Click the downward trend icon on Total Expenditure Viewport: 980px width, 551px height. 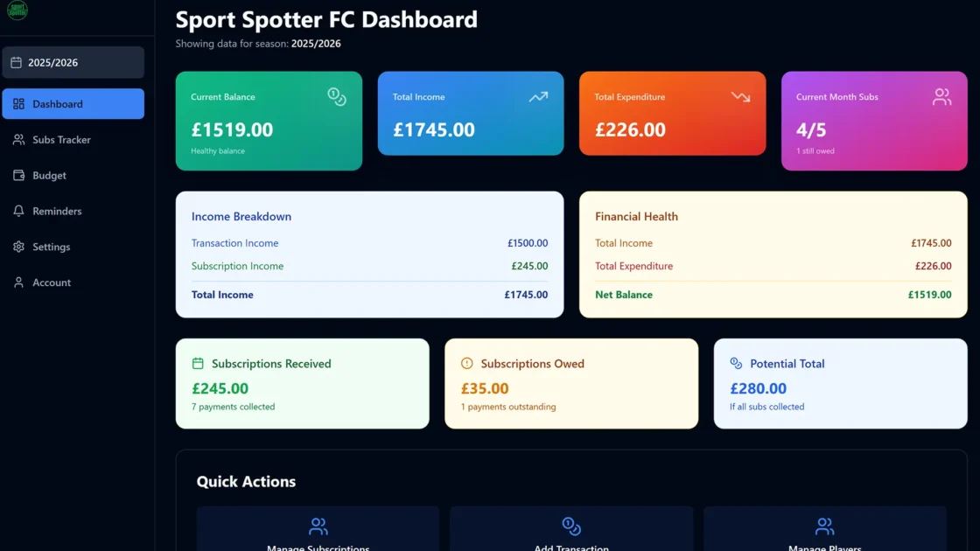pos(739,97)
